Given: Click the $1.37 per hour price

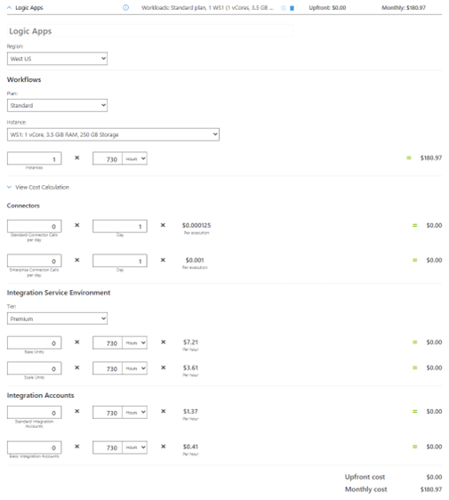Looking at the screenshot, I should click(x=191, y=411).
